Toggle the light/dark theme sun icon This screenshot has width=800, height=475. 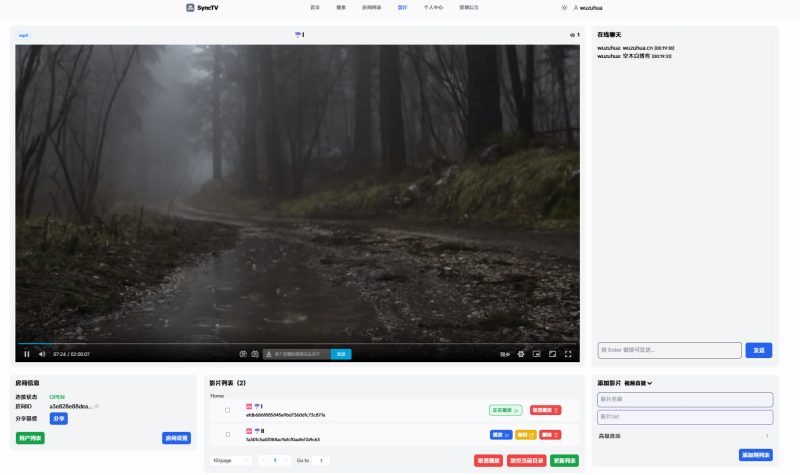point(564,8)
